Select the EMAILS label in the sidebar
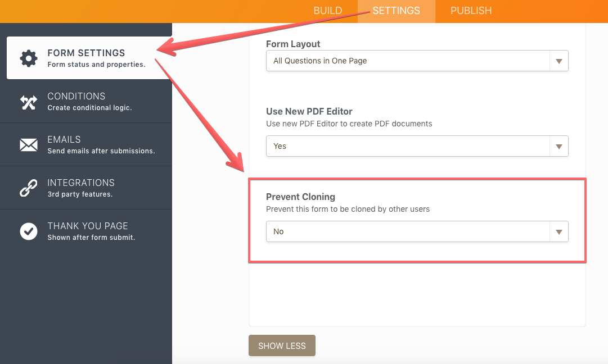Screen dimensions: 608x364 pos(64,139)
